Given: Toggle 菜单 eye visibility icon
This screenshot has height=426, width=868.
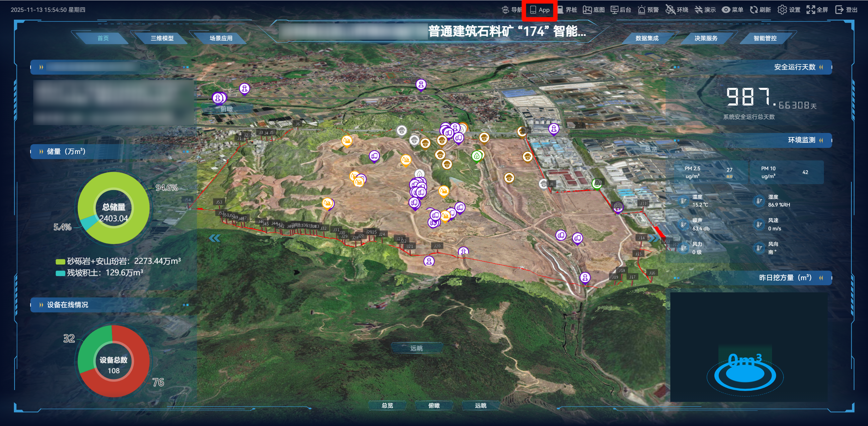Looking at the screenshot, I should pos(726,10).
